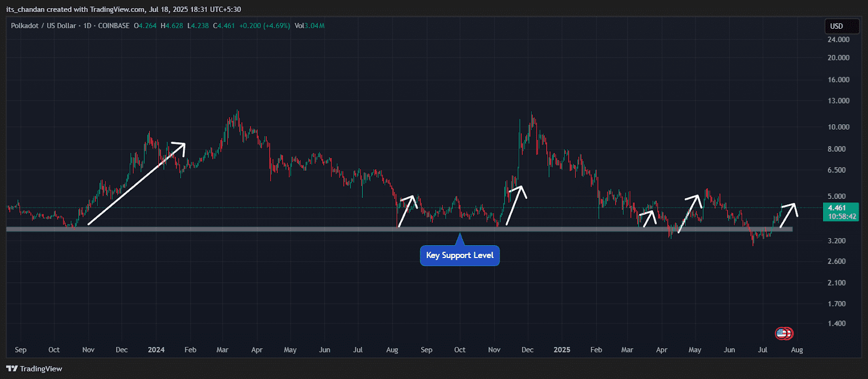Click the Dec label just before 2024
This screenshot has width=868, height=379.
click(x=122, y=350)
